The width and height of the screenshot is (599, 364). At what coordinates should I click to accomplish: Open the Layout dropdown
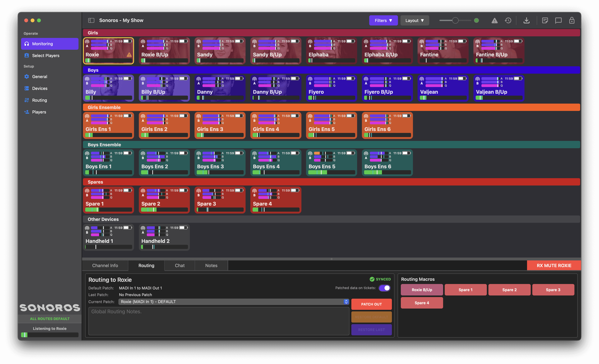click(415, 21)
